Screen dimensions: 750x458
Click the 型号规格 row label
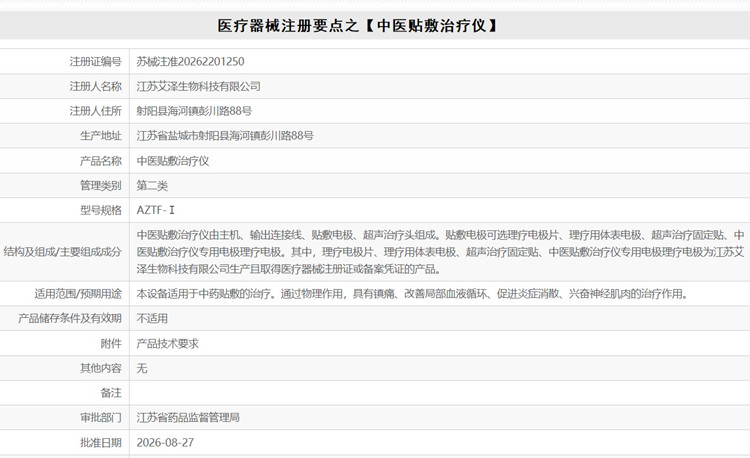pyautogui.click(x=101, y=210)
